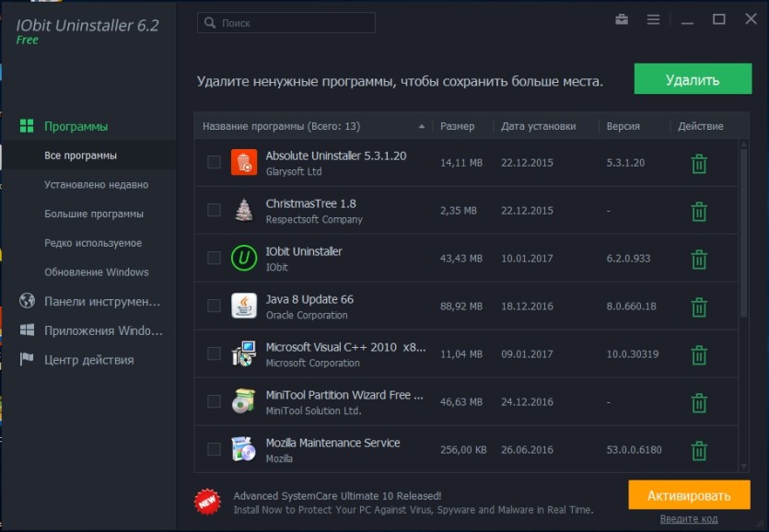Check the Microsoft Visual C++ 2010 checkbox

pyautogui.click(x=214, y=353)
